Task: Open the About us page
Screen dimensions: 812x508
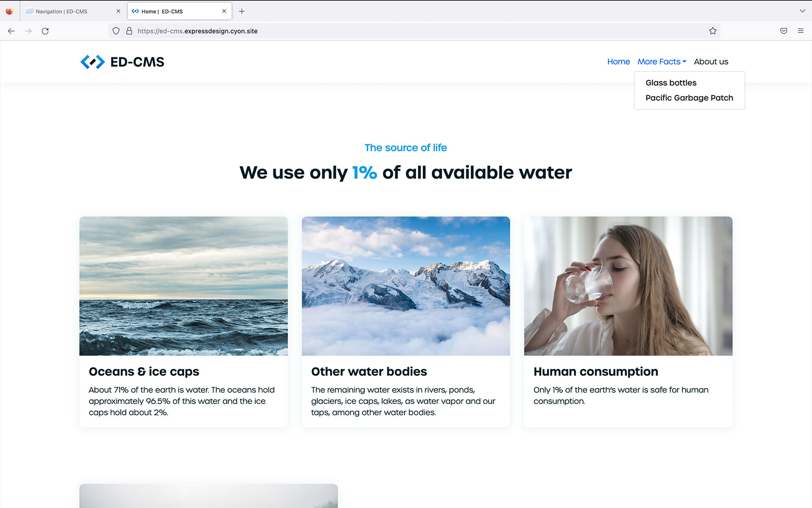Action: pos(710,61)
